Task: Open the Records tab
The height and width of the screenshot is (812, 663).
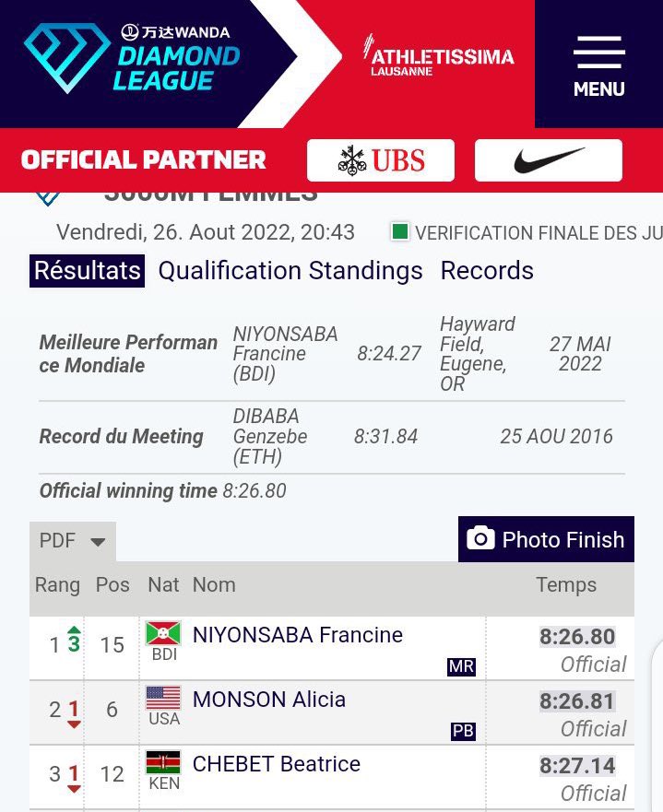Action: click(487, 271)
